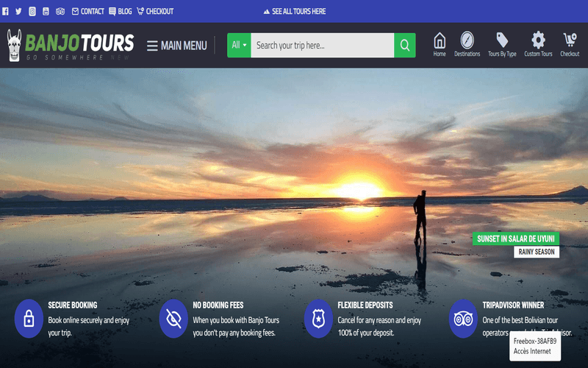Click the green search magnifier button
The image size is (588, 368).
pos(404,45)
